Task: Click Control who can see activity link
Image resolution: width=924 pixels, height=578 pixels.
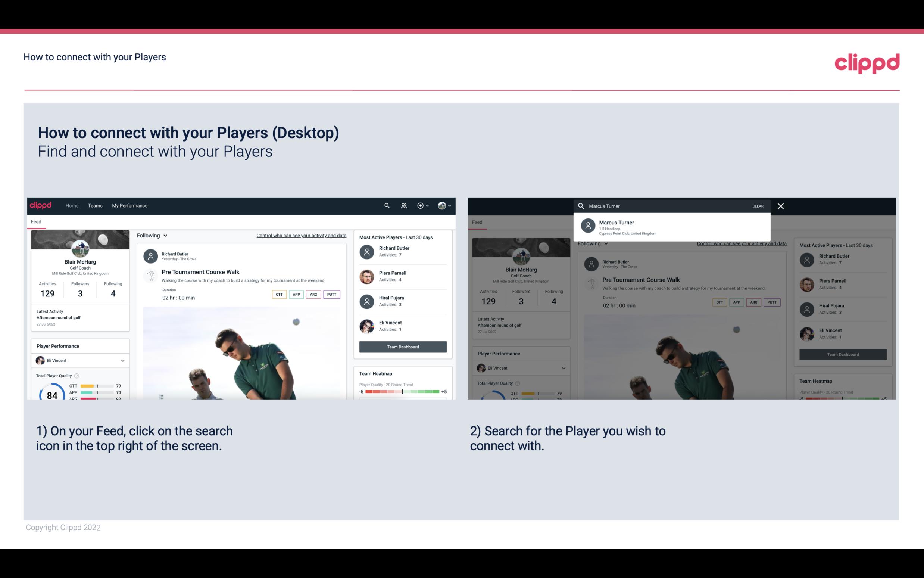Action: pyautogui.click(x=301, y=235)
